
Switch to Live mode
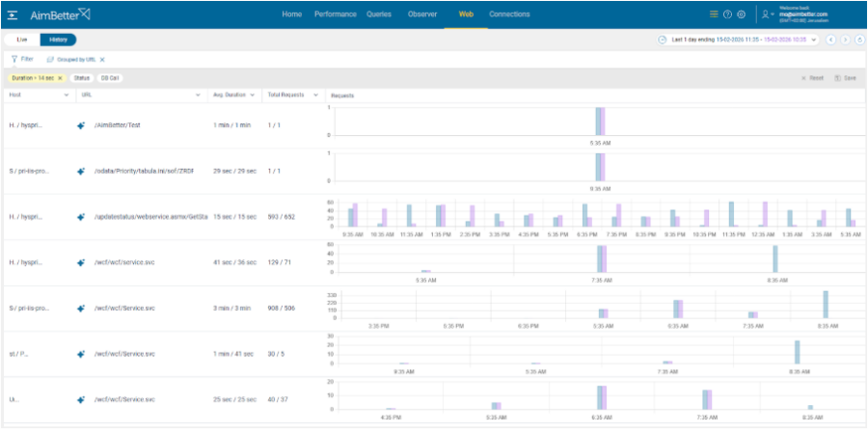[22, 40]
